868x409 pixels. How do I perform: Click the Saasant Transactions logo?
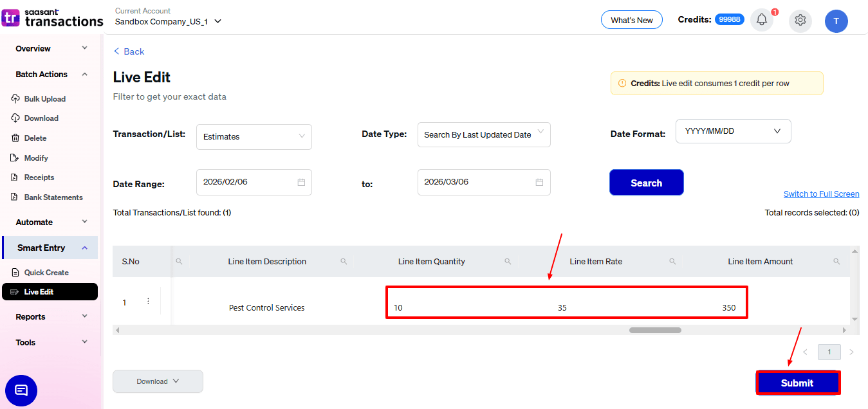point(52,17)
